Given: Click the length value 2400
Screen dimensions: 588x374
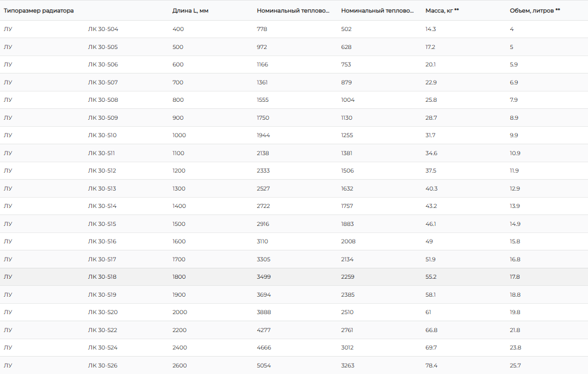Looking at the screenshot, I should coord(180,348).
